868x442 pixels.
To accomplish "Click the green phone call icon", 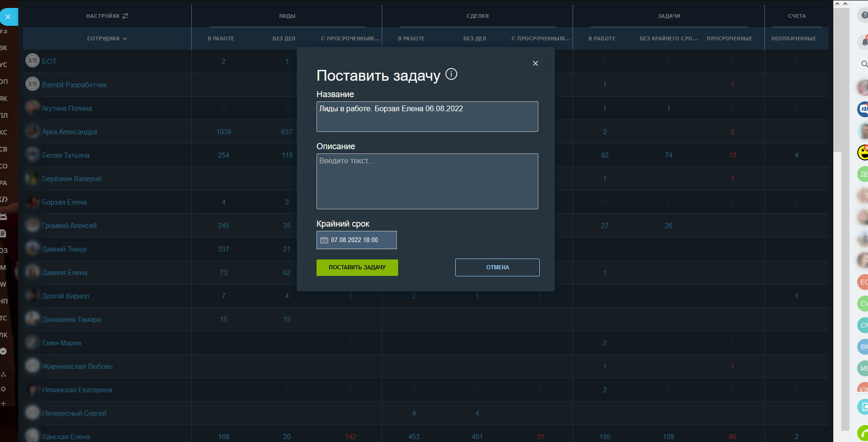I will [x=863, y=434].
